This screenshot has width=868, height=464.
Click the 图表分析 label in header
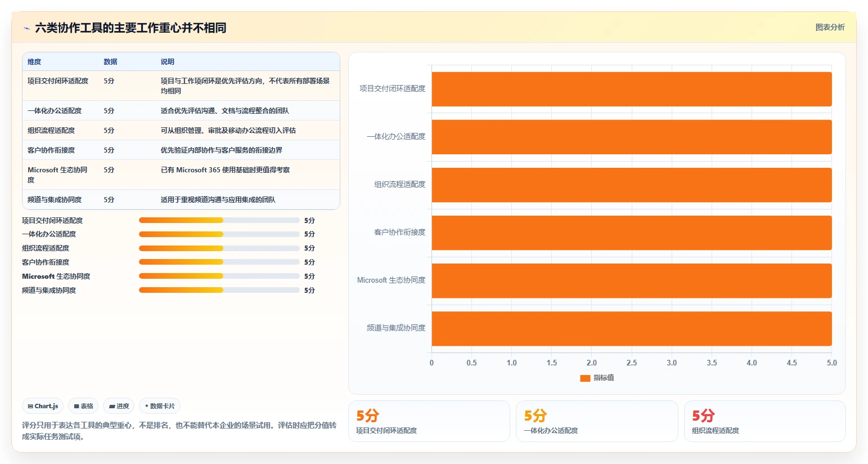click(x=830, y=27)
